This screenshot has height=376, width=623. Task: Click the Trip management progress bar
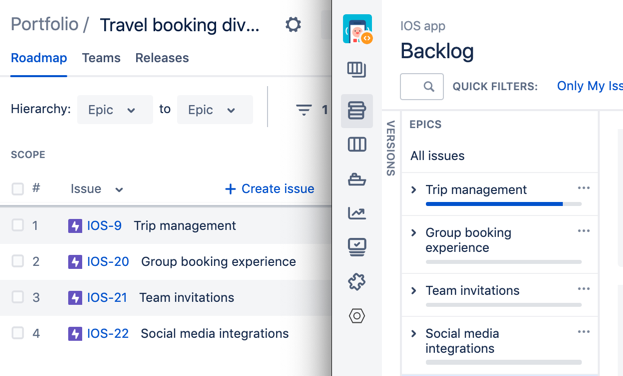point(503,204)
